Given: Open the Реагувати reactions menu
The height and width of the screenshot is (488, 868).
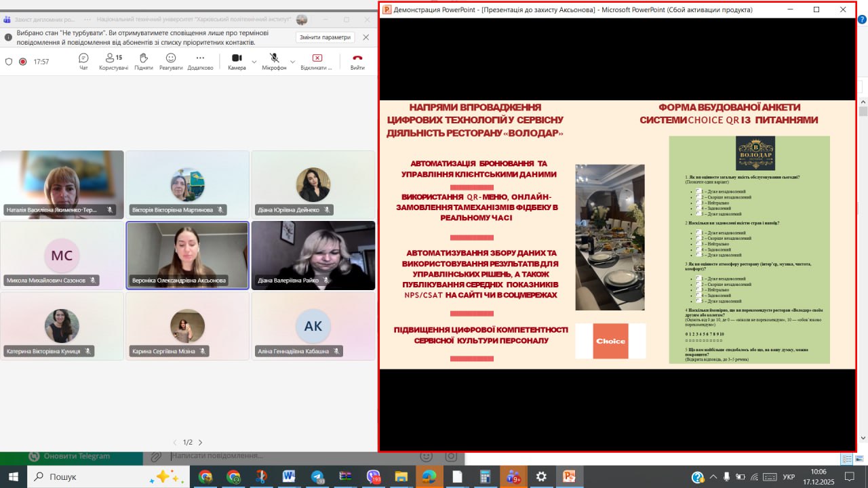Looking at the screenshot, I should [171, 61].
